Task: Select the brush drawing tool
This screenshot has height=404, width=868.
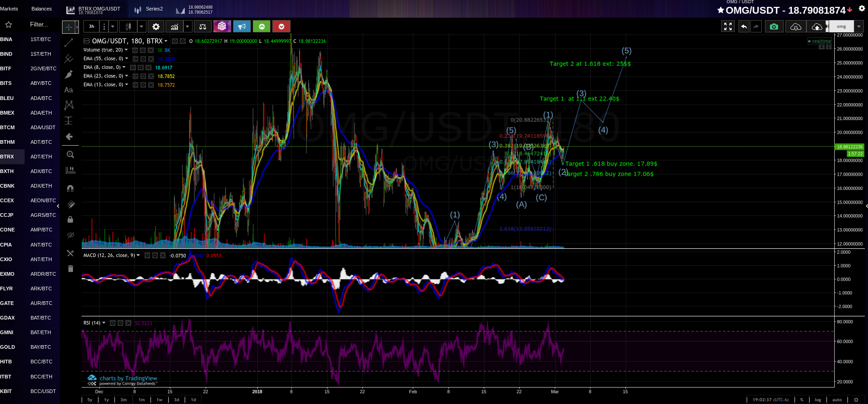Action: pyautogui.click(x=69, y=74)
